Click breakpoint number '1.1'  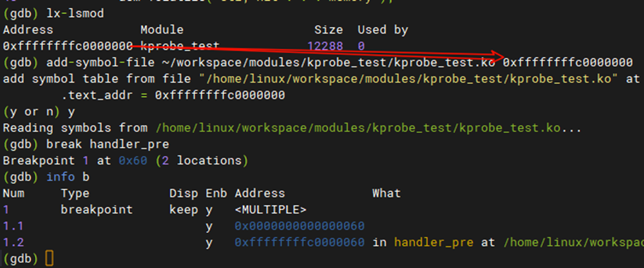coord(14,226)
